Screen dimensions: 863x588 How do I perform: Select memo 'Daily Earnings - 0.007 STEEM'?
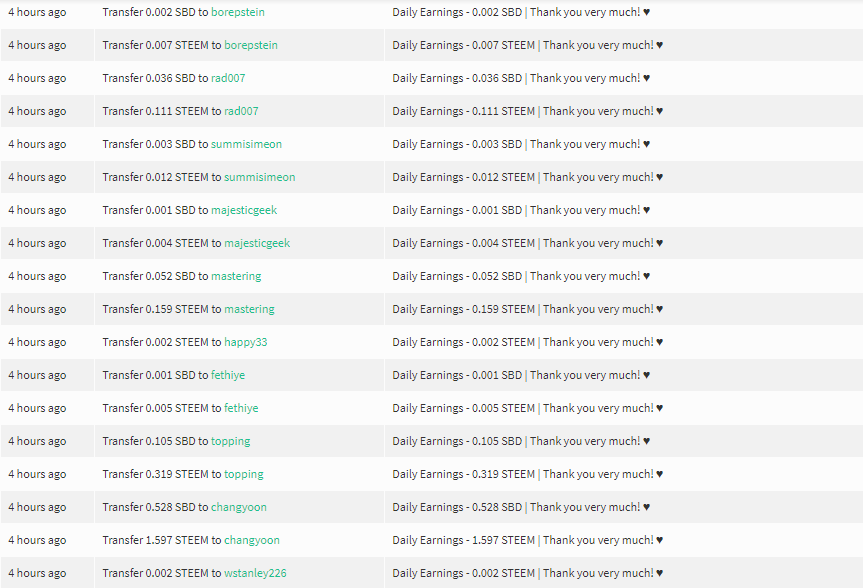pyautogui.click(x=463, y=45)
